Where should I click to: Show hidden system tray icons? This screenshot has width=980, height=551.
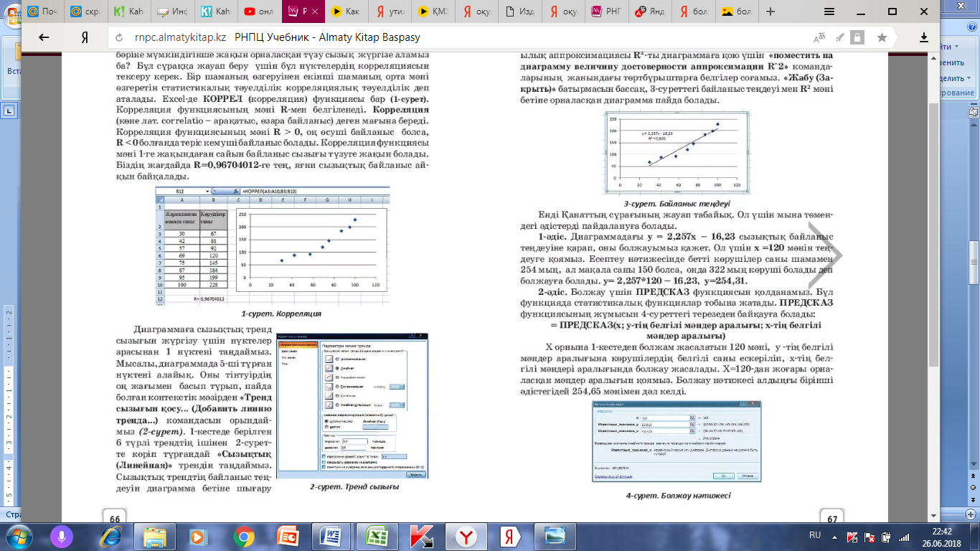834,536
